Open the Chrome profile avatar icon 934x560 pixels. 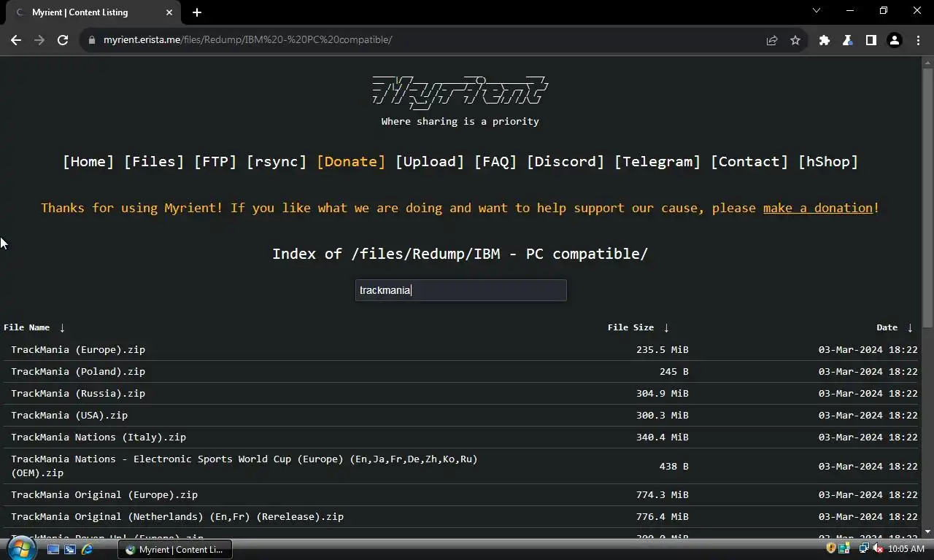(895, 40)
